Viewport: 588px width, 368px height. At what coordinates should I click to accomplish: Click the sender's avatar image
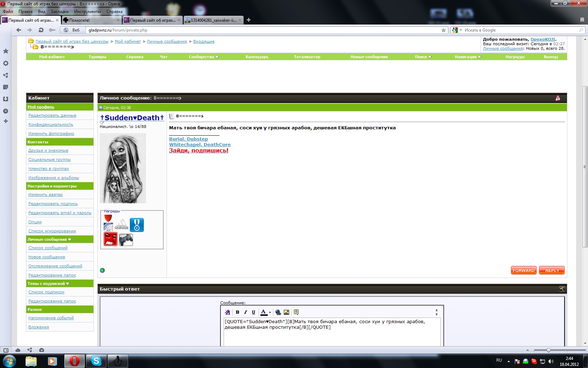click(123, 168)
